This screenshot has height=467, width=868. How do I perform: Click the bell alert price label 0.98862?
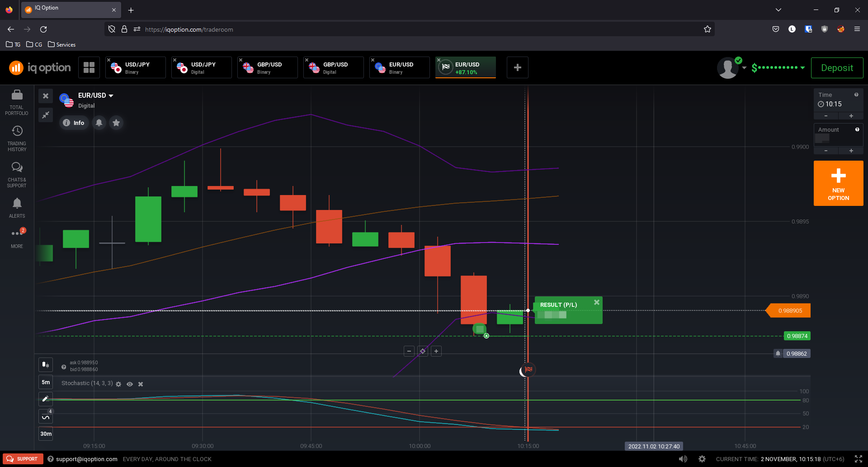[x=792, y=353]
